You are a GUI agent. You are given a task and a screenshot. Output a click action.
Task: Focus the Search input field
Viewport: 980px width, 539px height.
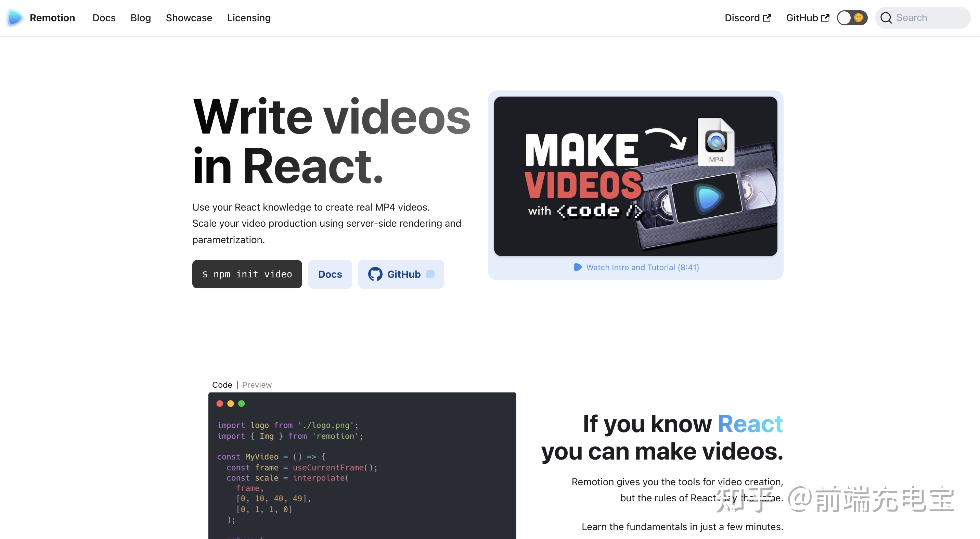point(928,18)
